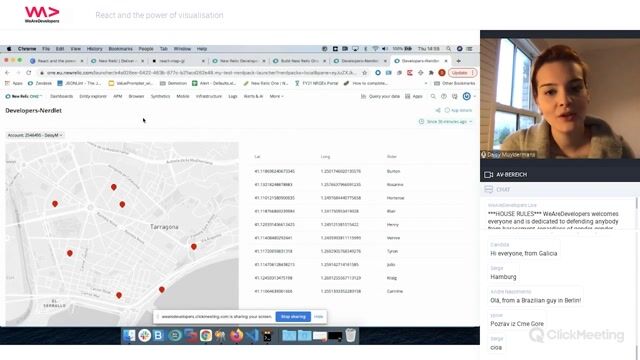The height and width of the screenshot is (360, 640).
Task: Go back to previous page
Action: tap(7, 73)
